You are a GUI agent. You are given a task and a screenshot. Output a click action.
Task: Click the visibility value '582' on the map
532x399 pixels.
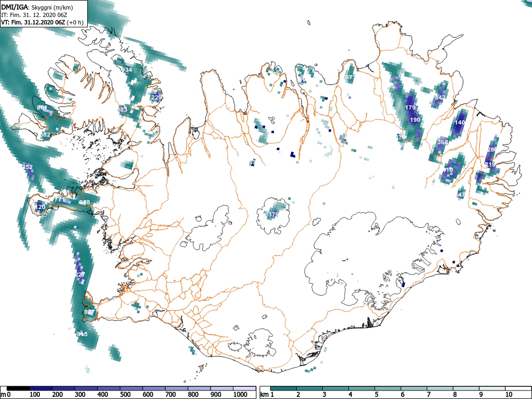pyautogui.click(x=45, y=135)
